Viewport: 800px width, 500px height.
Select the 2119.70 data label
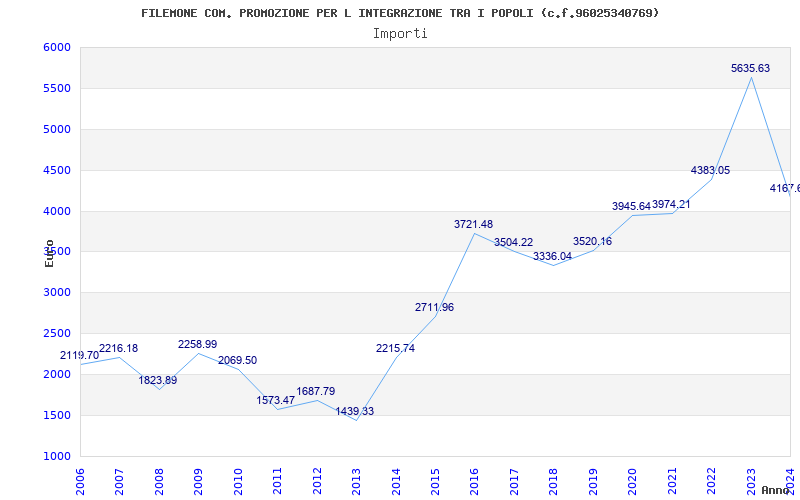80,355
